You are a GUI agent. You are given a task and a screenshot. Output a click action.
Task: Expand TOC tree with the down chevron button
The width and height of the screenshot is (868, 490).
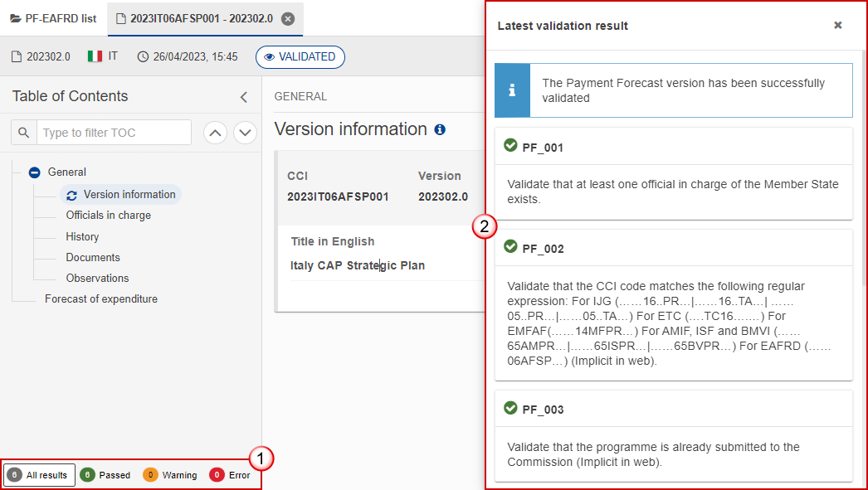246,133
